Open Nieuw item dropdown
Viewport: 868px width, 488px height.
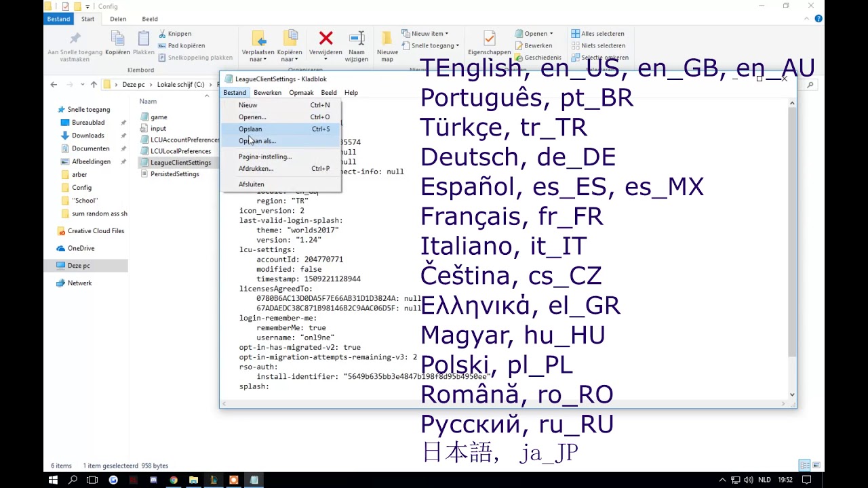(x=425, y=34)
